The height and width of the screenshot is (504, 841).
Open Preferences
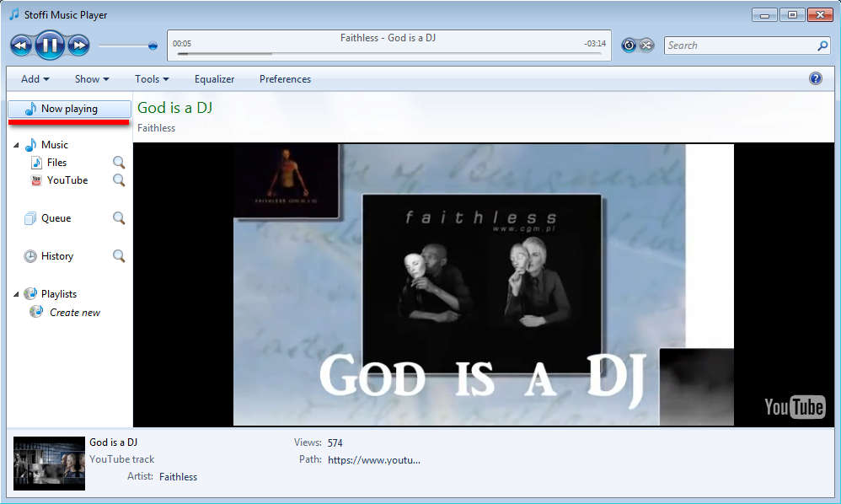[x=286, y=79]
